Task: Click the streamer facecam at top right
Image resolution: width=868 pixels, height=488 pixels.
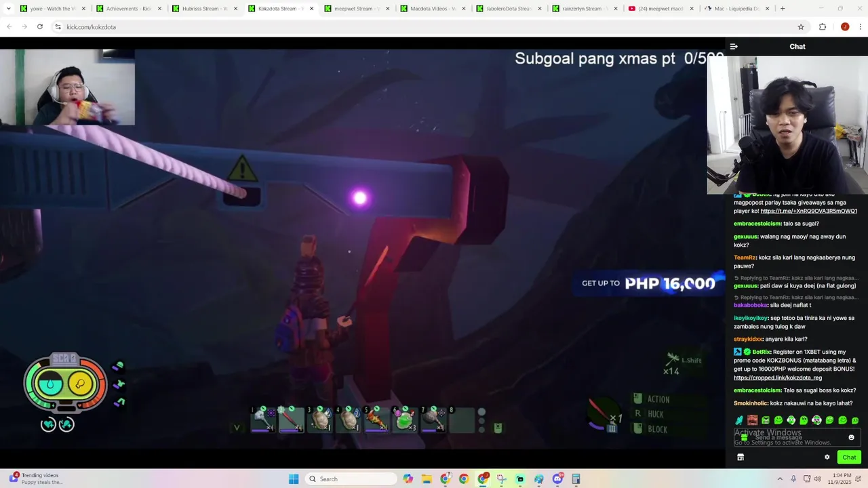Action: point(787,125)
